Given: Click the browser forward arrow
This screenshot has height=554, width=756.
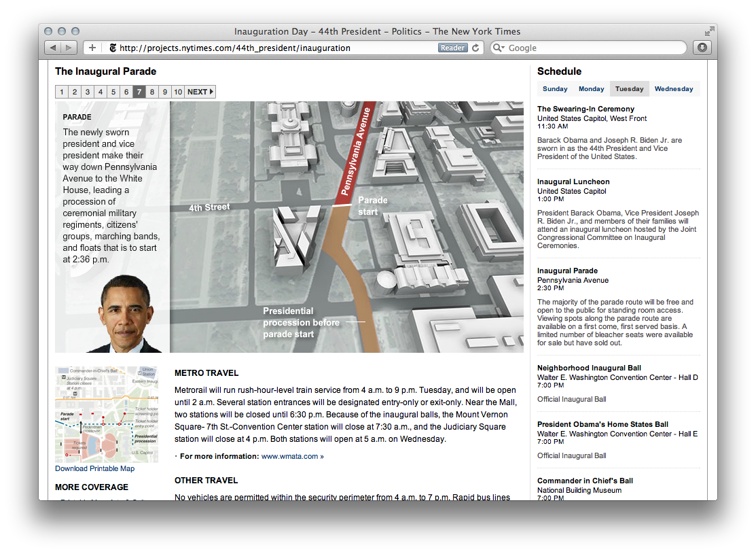Looking at the screenshot, I should (68, 48).
